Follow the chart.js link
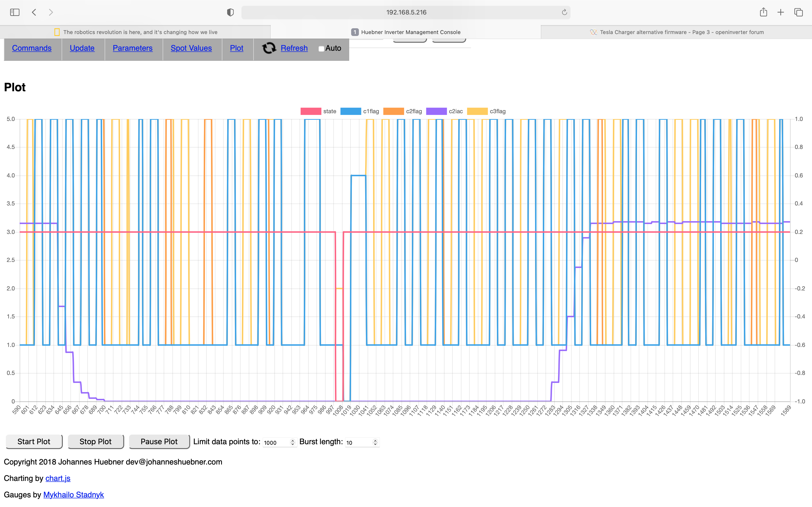 58,478
